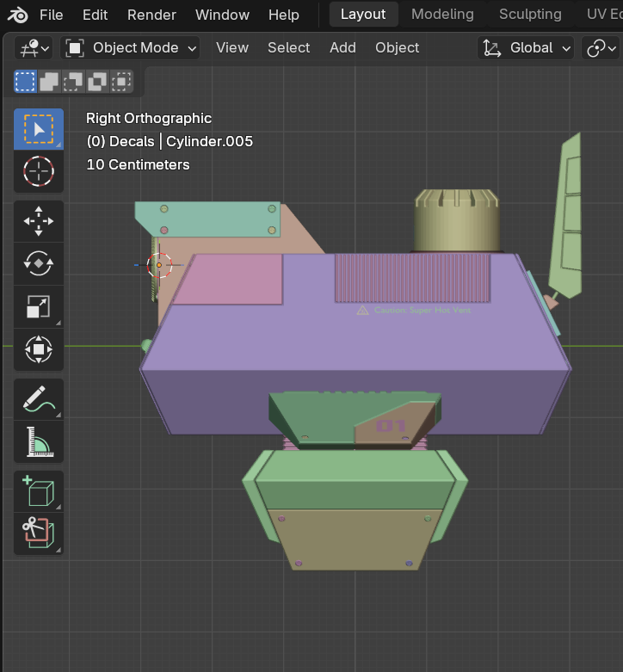Click the Blender logo icon
Screen dimensions: 623x672
17,15
